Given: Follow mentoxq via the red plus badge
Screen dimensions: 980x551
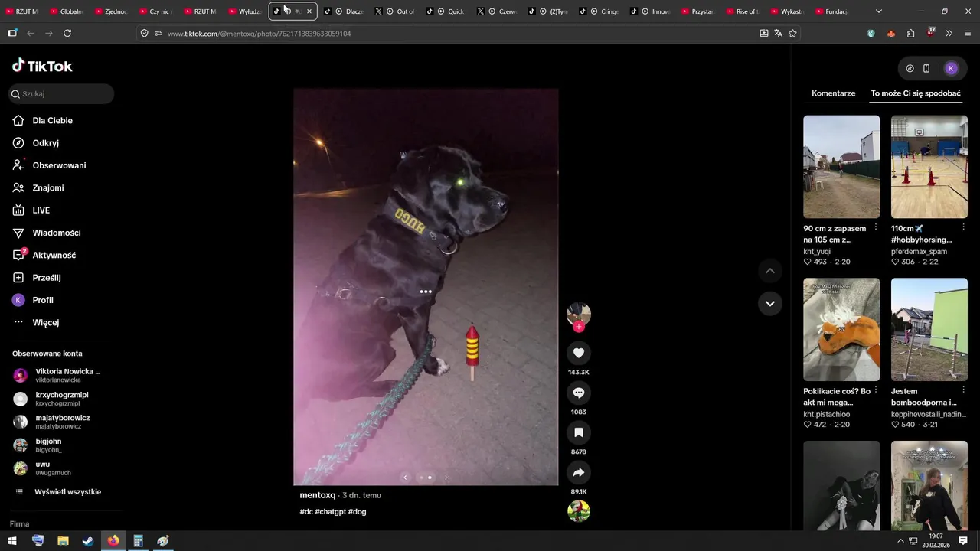Looking at the screenshot, I should pos(579,327).
